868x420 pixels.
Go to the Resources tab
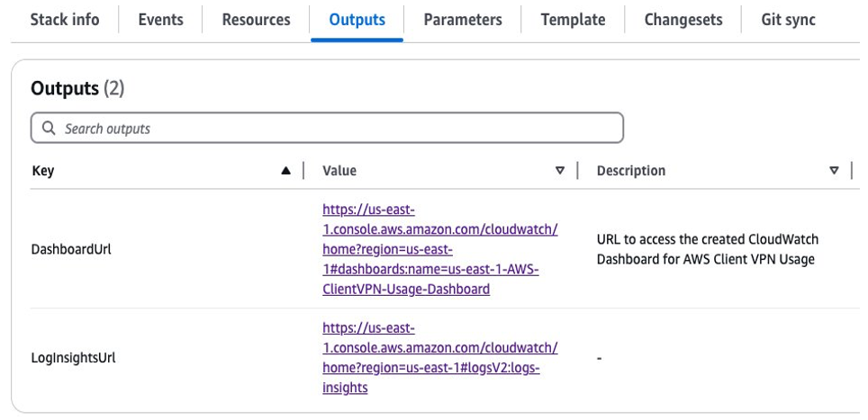point(256,20)
